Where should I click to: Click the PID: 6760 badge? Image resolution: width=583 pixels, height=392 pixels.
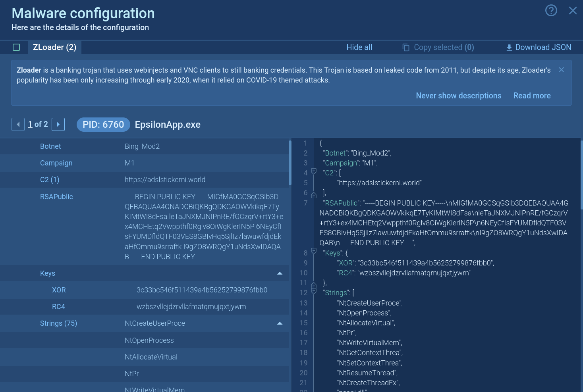pyautogui.click(x=103, y=125)
